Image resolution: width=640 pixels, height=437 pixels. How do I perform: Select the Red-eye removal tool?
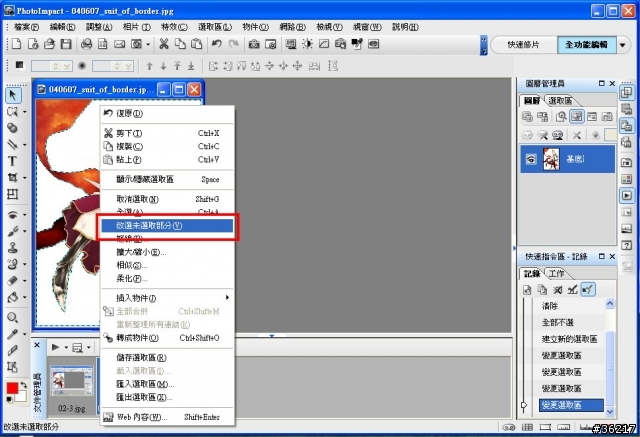coord(12,214)
